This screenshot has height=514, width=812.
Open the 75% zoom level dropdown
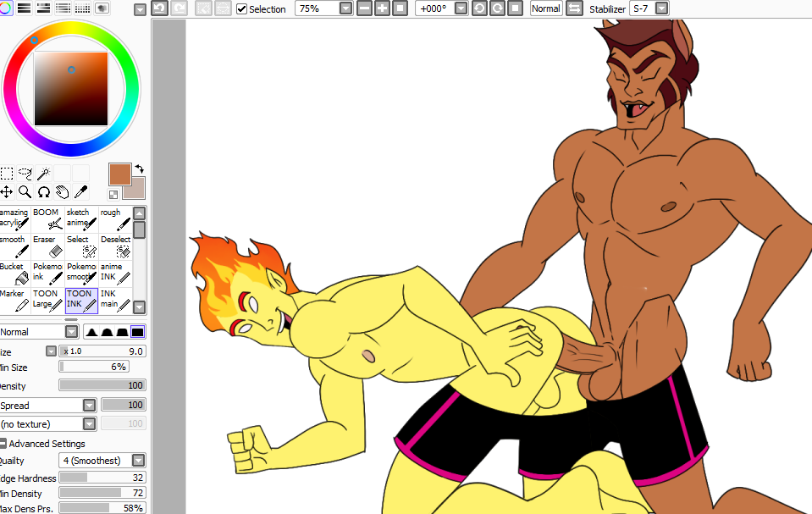tap(345, 8)
